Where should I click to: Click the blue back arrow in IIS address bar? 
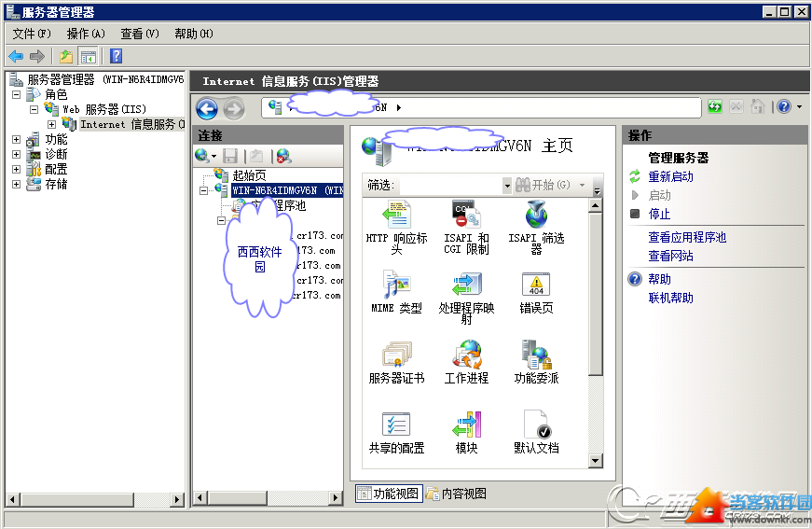coord(207,109)
